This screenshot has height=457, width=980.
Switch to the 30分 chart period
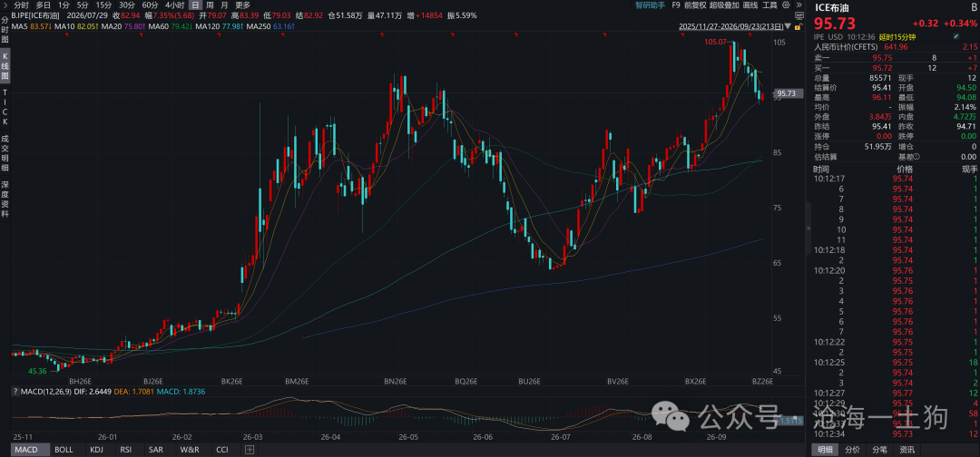tap(127, 5)
